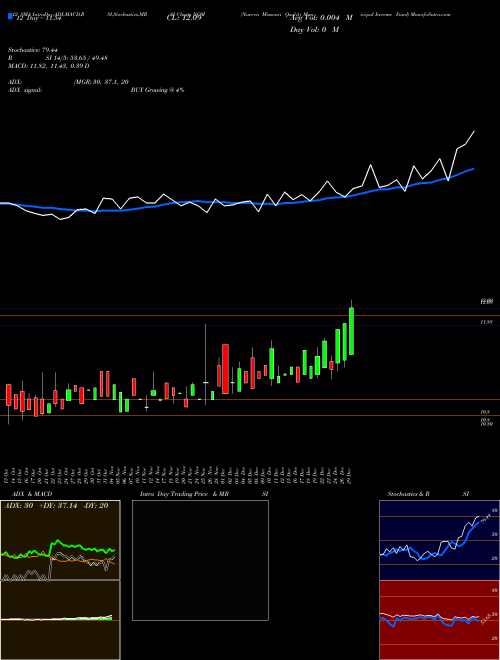The image size is (500, 660).
Task: Click the 'ADX signal:' label
Action: coord(24,90)
